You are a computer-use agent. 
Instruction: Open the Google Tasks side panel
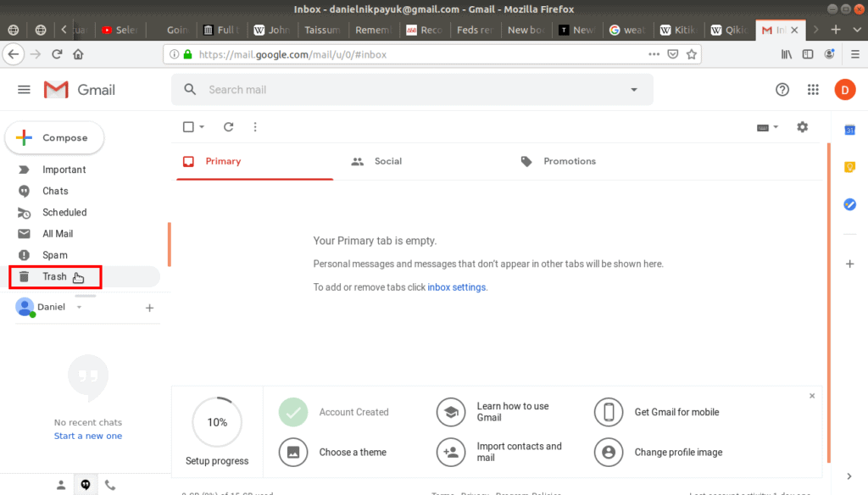(849, 204)
